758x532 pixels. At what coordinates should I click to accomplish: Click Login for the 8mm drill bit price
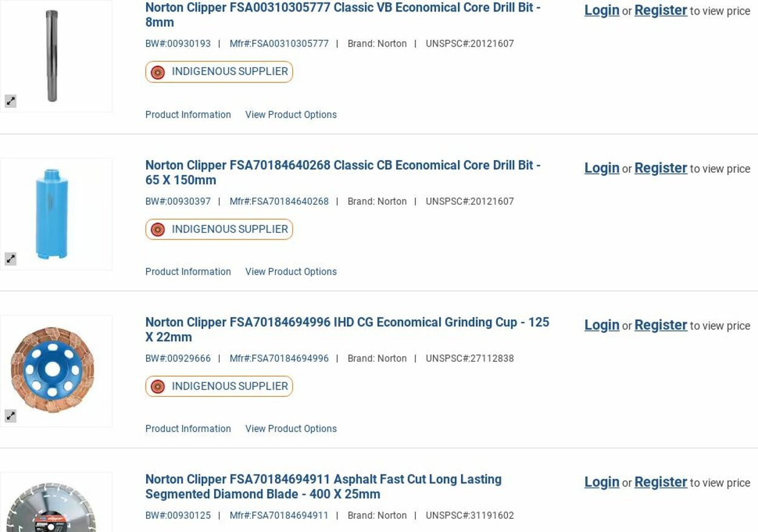click(602, 10)
